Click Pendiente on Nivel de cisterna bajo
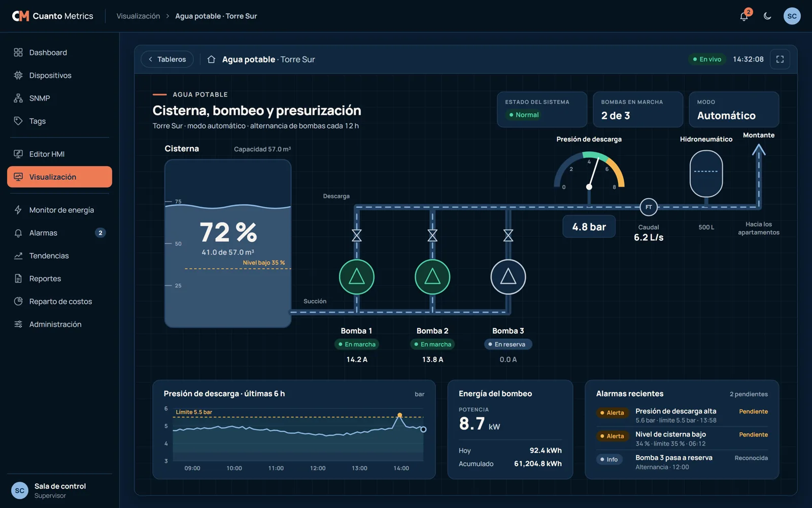Image resolution: width=812 pixels, height=508 pixels. pos(753,435)
